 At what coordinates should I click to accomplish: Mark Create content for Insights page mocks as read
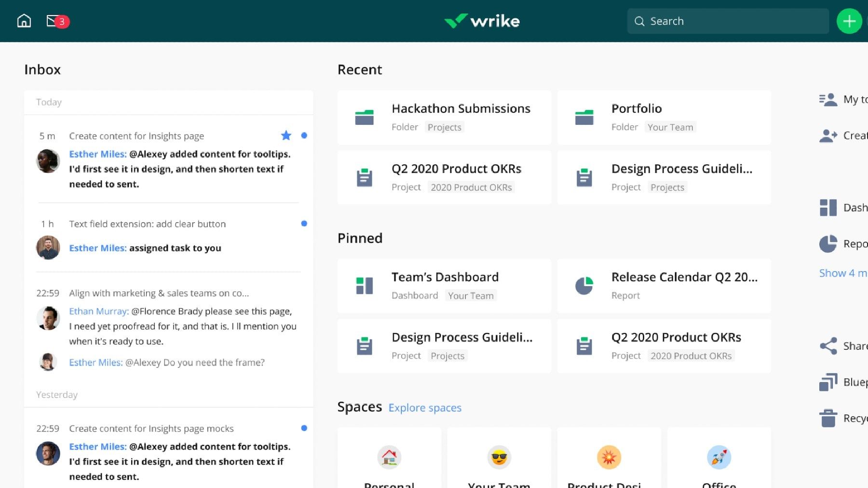[304, 428]
